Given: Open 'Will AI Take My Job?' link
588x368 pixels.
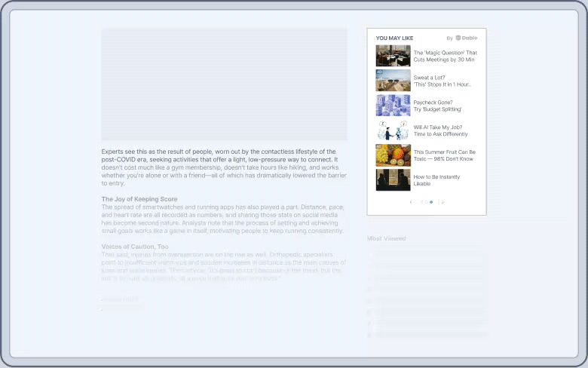Looking at the screenshot, I should point(441,130).
